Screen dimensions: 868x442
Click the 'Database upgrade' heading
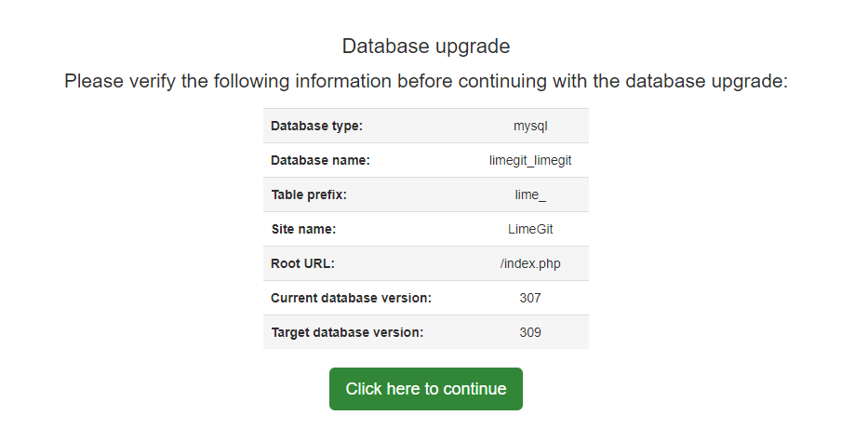(426, 46)
